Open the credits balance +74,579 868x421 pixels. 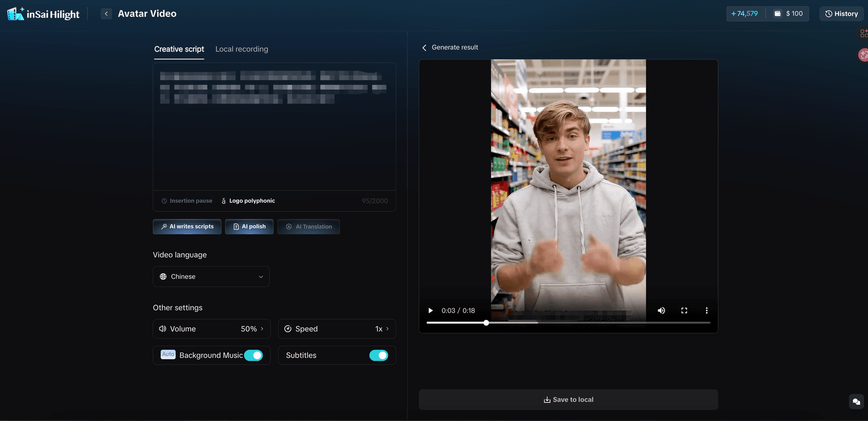[x=745, y=14]
